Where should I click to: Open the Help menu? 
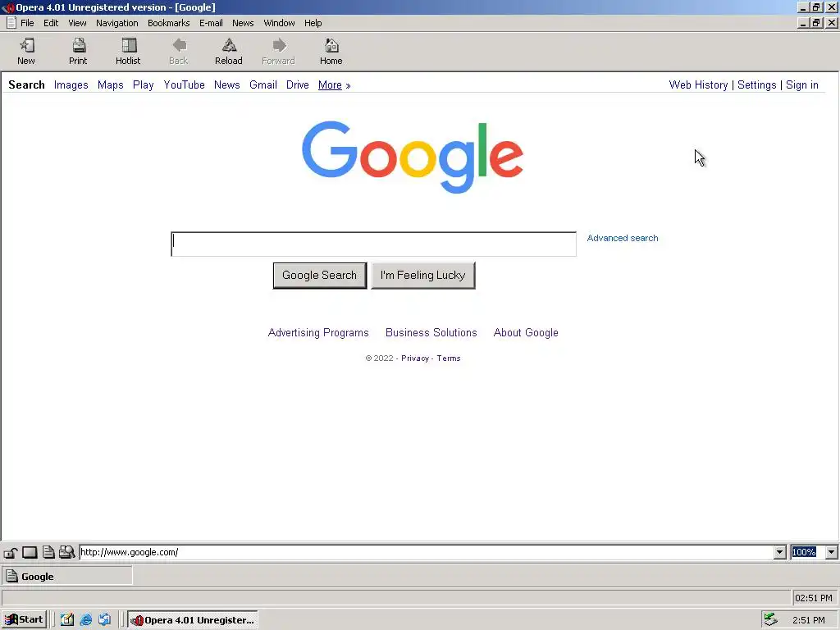(313, 23)
